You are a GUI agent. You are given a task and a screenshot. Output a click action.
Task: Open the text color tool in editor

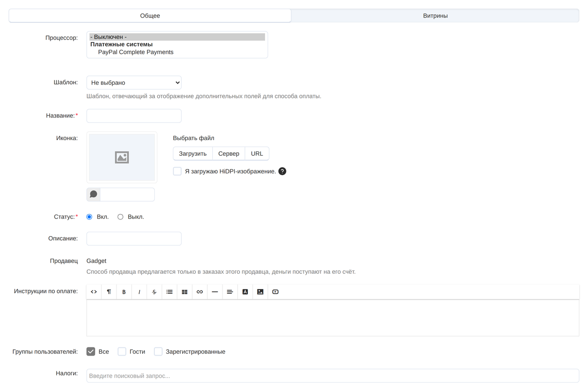tap(245, 292)
